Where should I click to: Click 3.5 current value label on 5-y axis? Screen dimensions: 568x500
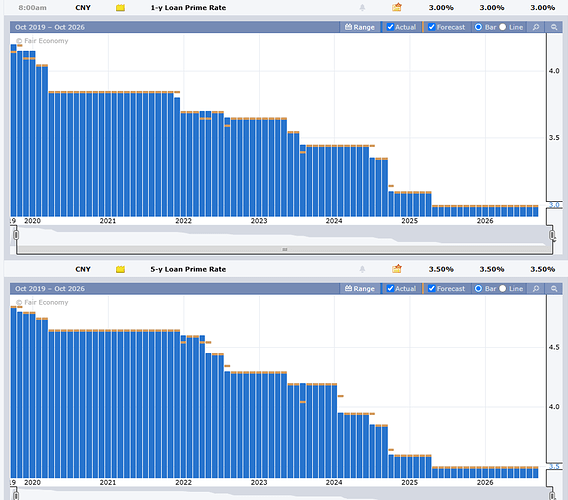[554, 467]
